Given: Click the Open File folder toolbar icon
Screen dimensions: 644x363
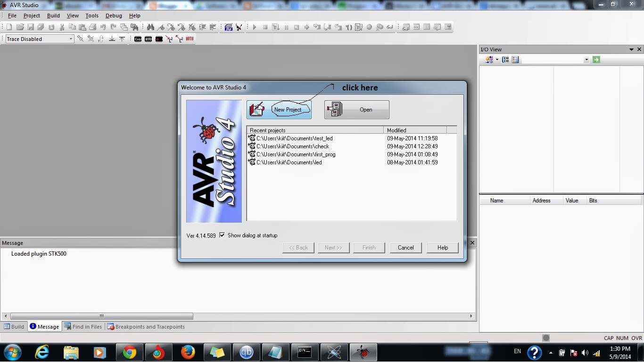Looking at the screenshot, I should (x=20, y=27).
